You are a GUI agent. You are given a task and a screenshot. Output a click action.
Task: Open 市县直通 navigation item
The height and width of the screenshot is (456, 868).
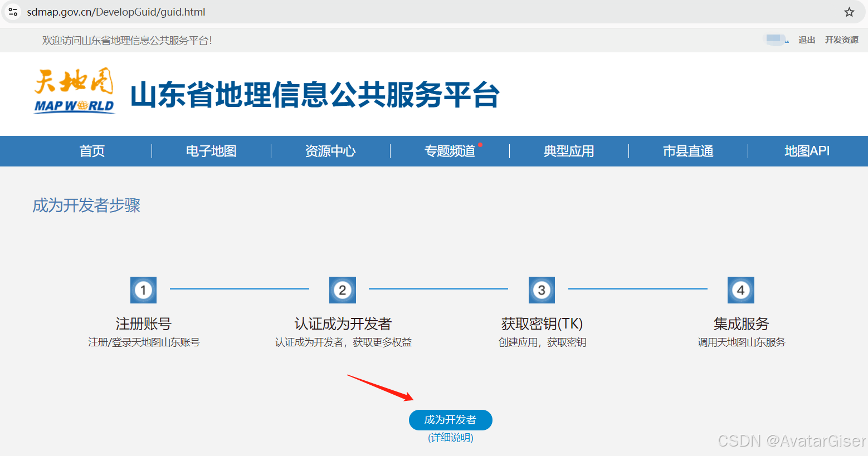688,151
